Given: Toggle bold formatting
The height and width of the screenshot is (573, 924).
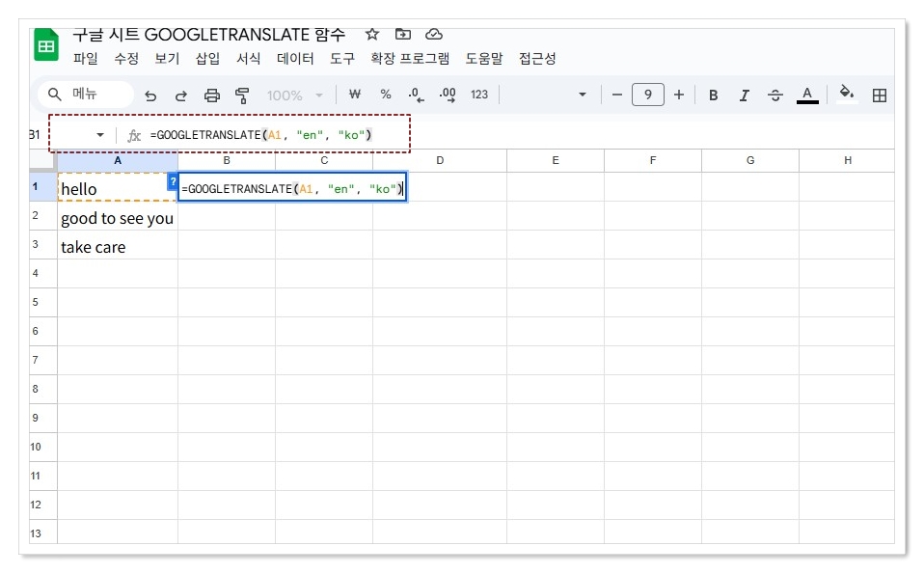Looking at the screenshot, I should [x=713, y=95].
